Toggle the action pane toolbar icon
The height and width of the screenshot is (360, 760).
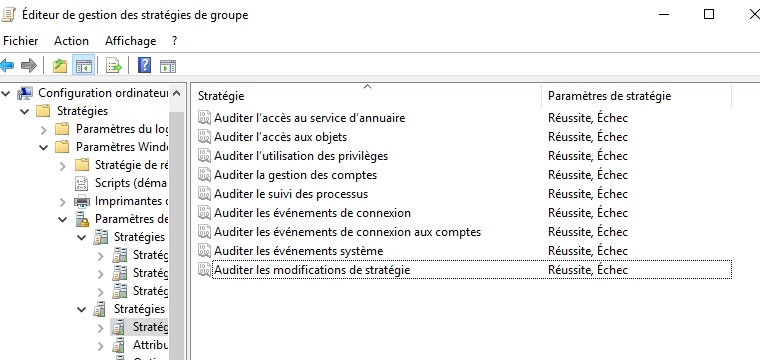[168, 65]
